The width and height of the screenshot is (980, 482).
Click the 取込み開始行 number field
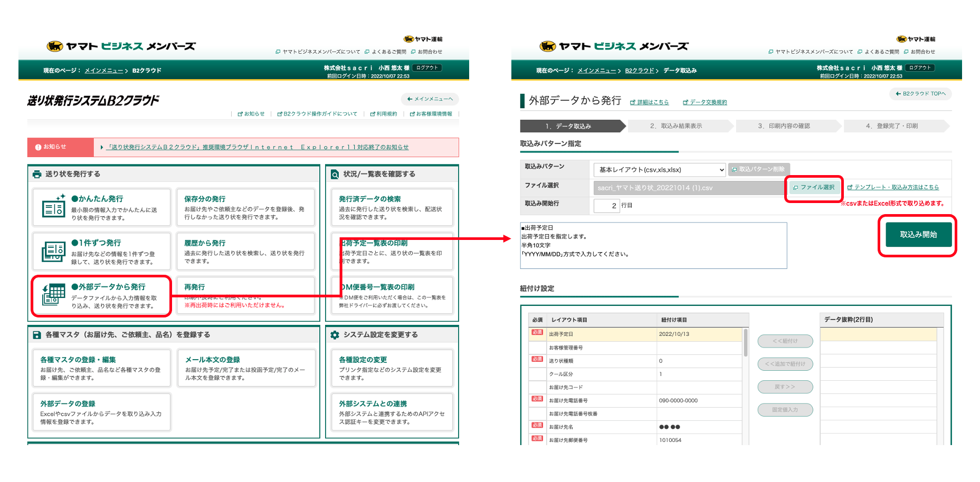tap(606, 206)
